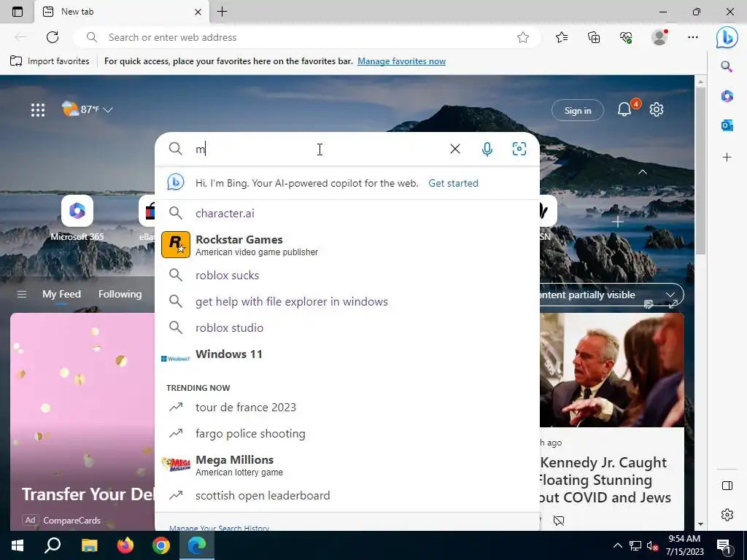The image size is (747, 560).
Task: Open the tab actions menu icon
Action: (x=18, y=12)
